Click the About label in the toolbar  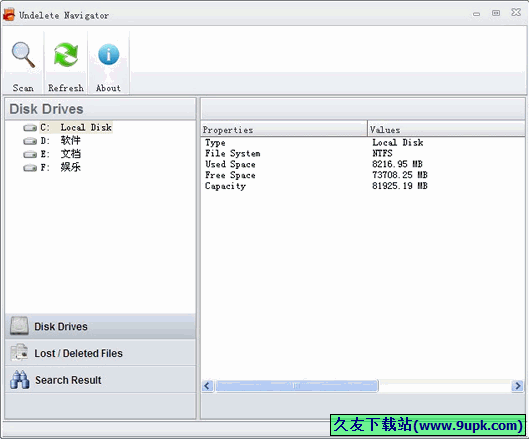[x=108, y=88]
